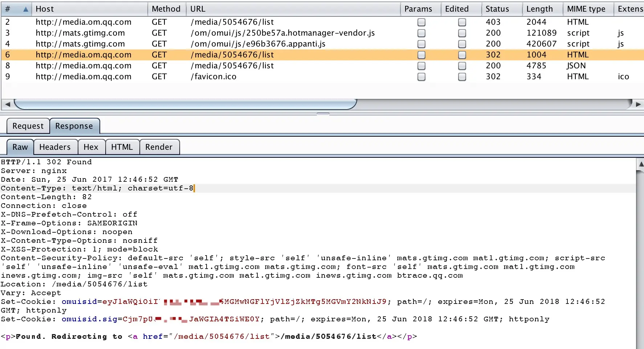Sort by the # column header
The image size is (644, 349).
[x=16, y=9]
